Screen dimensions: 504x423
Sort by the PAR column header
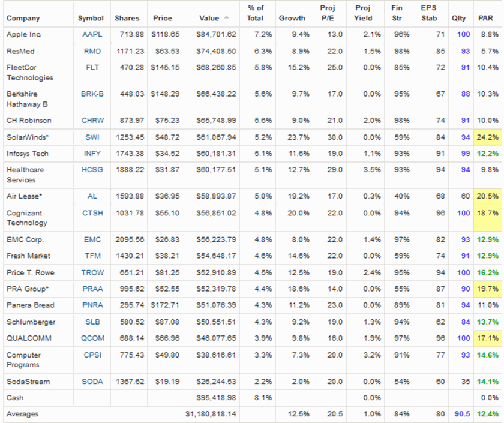(x=485, y=19)
